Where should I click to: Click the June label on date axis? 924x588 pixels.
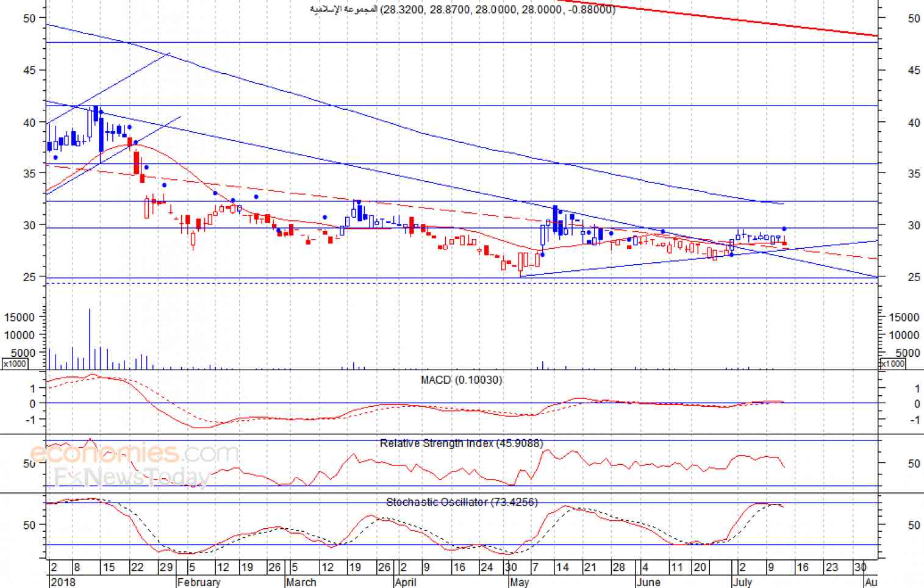pyautogui.click(x=648, y=582)
